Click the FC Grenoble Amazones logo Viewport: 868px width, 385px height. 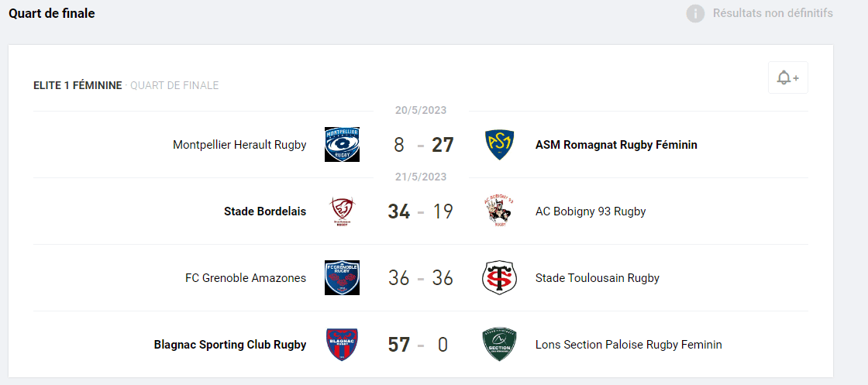[342, 278]
